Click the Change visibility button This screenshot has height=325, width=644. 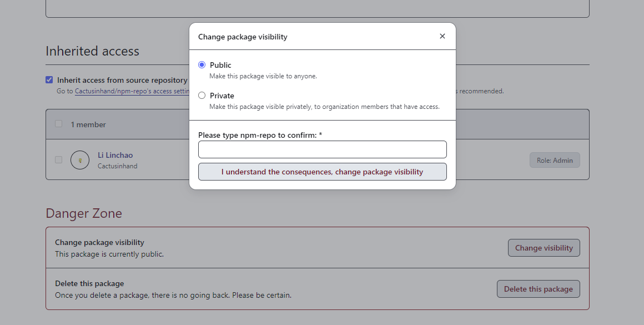point(544,248)
